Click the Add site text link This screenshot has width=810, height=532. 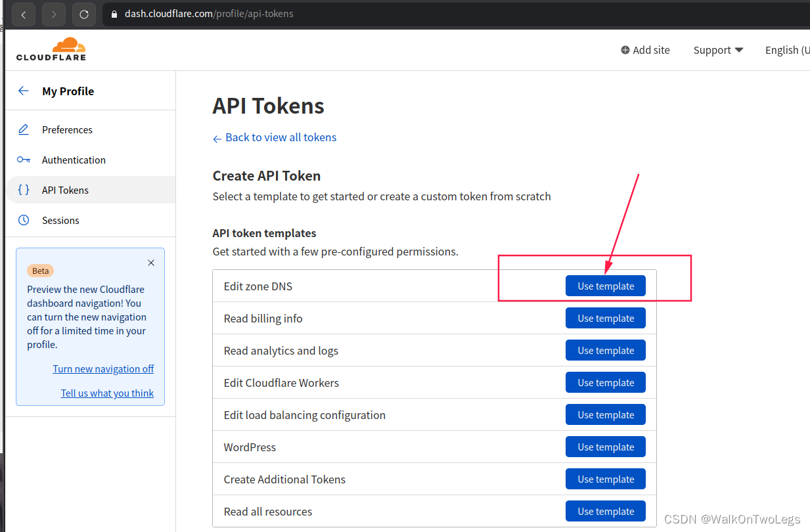click(x=651, y=50)
